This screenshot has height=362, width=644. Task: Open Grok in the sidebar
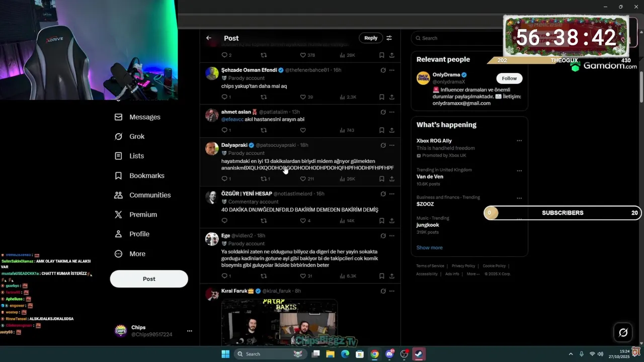[x=129, y=137]
